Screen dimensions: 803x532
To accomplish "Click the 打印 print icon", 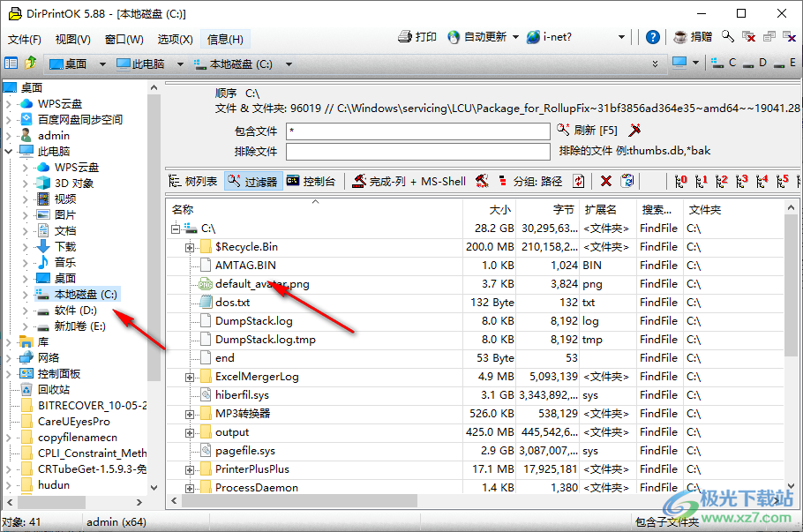I will [405, 37].
